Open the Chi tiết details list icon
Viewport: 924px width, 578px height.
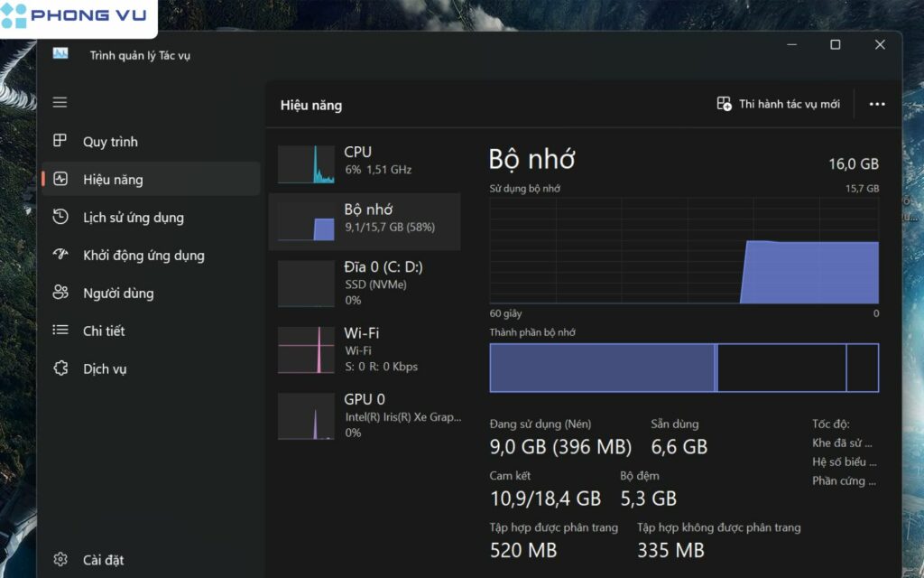pyautogui.click(x=60, y=331)
